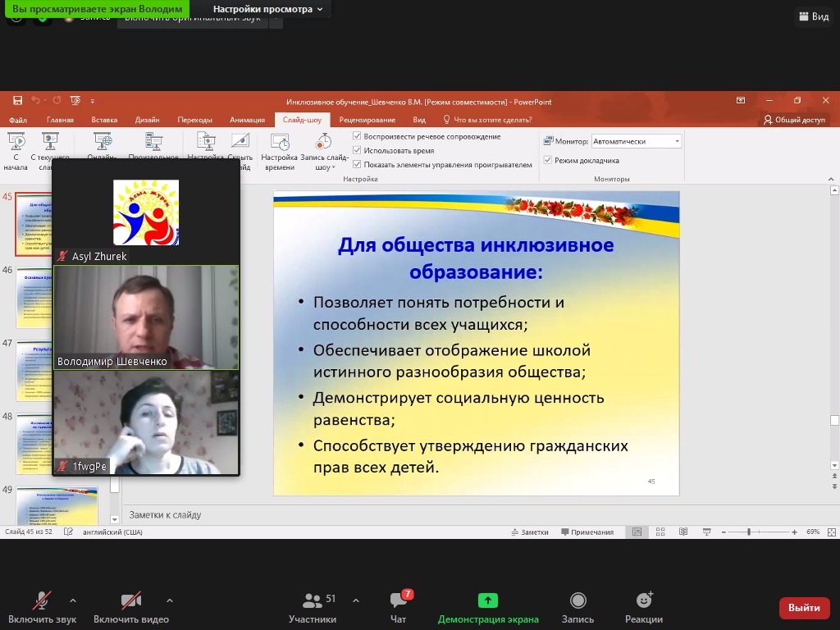Click the Демонстрация экрана share icon

[x=488, y=606]
